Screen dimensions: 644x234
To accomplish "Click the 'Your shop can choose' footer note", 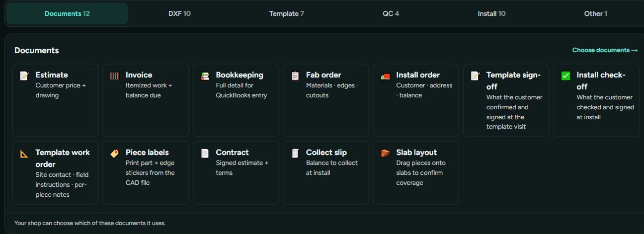I will pyautogui.click(x=90, y=223).
